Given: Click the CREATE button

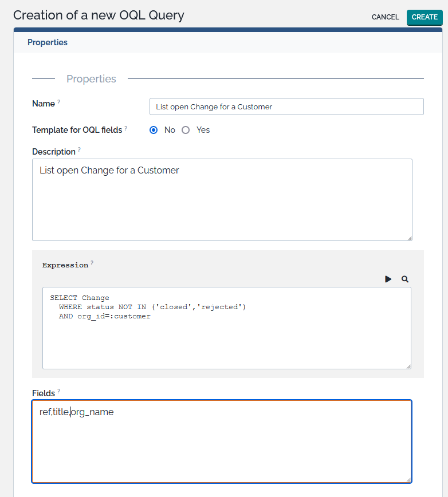Looking at the screenshot, I should point(424,17).
